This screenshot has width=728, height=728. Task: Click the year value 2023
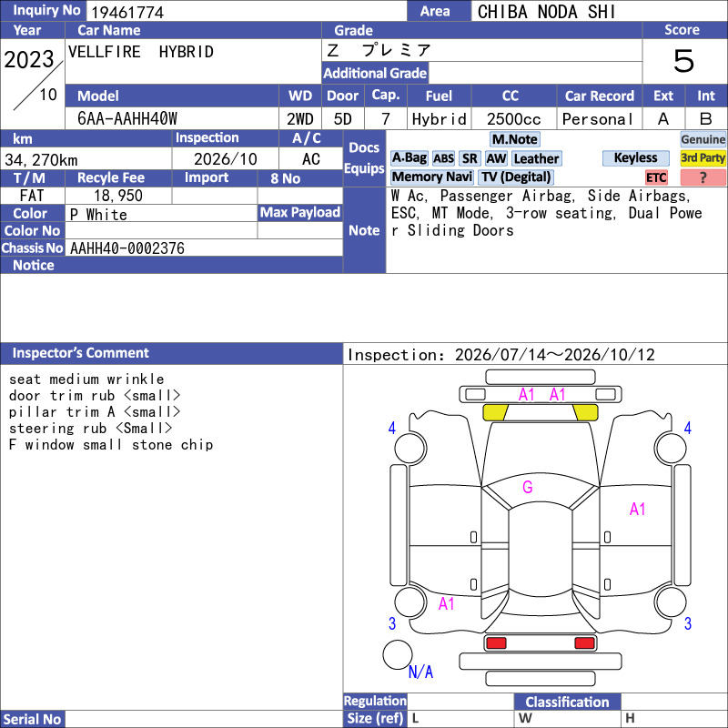pos(29,59)
